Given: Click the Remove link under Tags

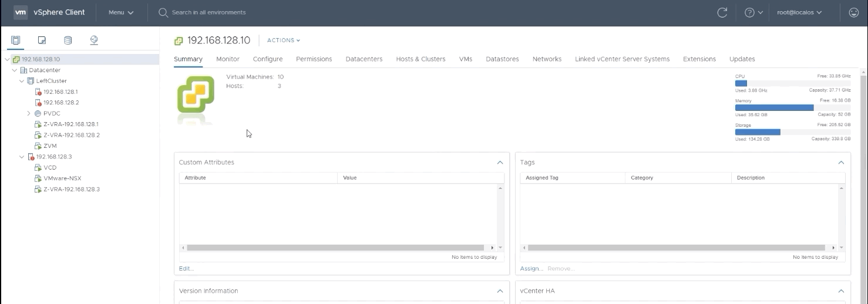Looking at the screenshot, I should pos(561,268).
